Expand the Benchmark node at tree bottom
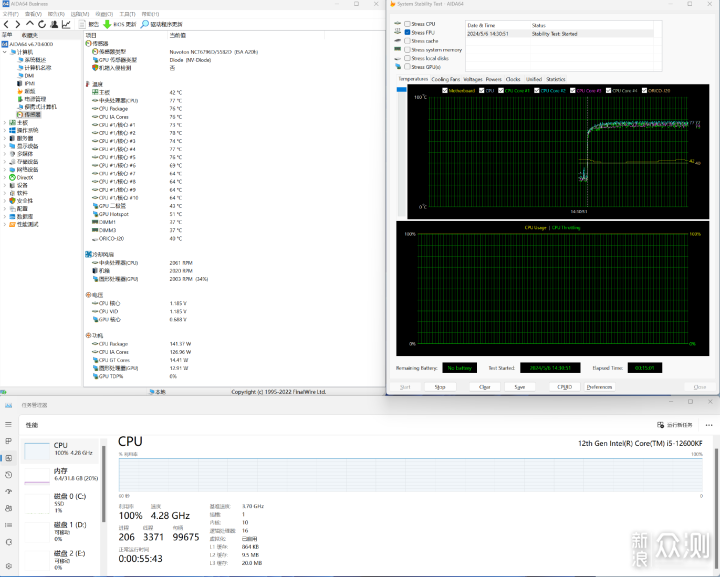The image size is (720, 577). [x=5, y=224]
